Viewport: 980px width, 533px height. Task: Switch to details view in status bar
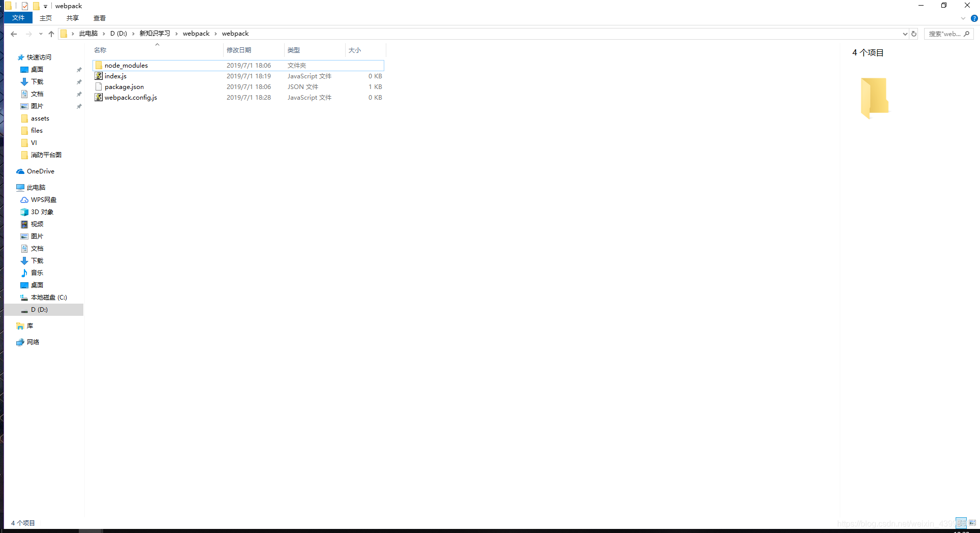(961, 523)
